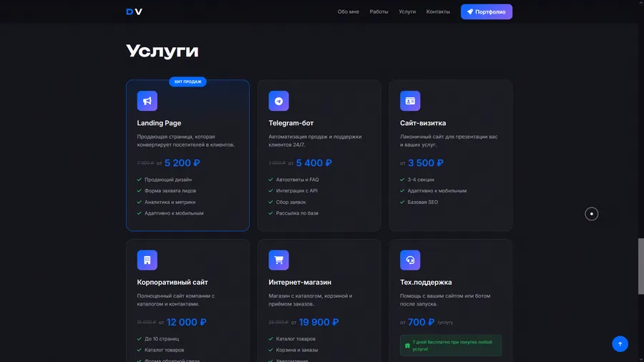Click checkmark beside Форма захвата лидов

(x=140, y=191)
